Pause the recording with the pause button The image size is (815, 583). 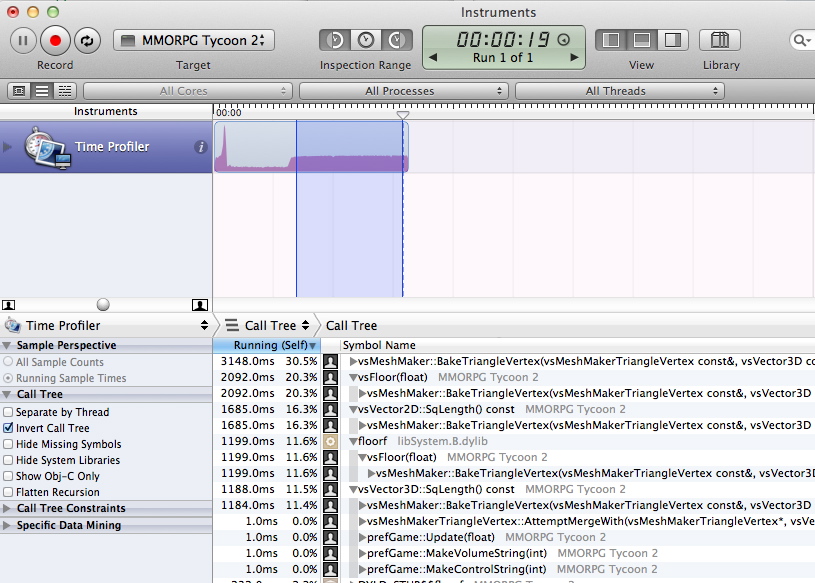[23, 41]
